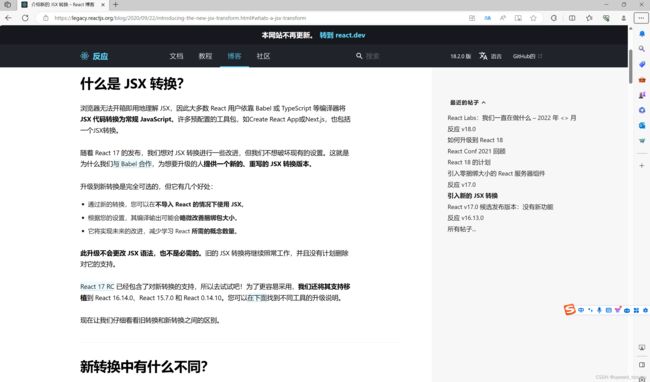Follow the React 17 RC link
The height and width of the screenshot is (382, 650).
point(97,286)
